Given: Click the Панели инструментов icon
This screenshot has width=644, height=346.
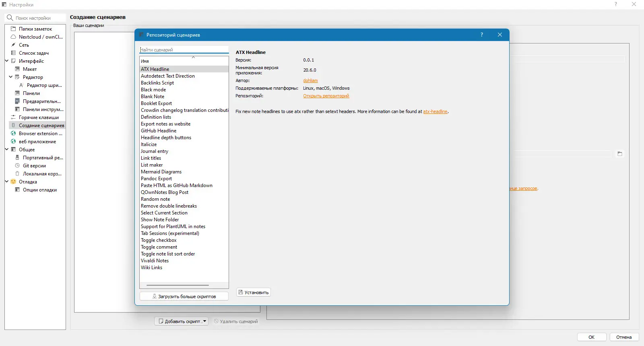Looking at the screenshot, I should pyautogui.click(x=17, y=109).
